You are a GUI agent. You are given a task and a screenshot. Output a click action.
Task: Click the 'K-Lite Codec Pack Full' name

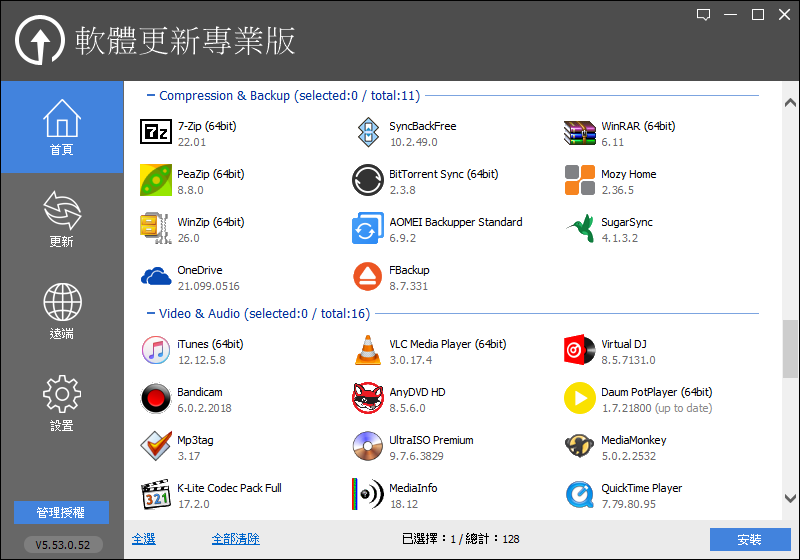[230, 488]
